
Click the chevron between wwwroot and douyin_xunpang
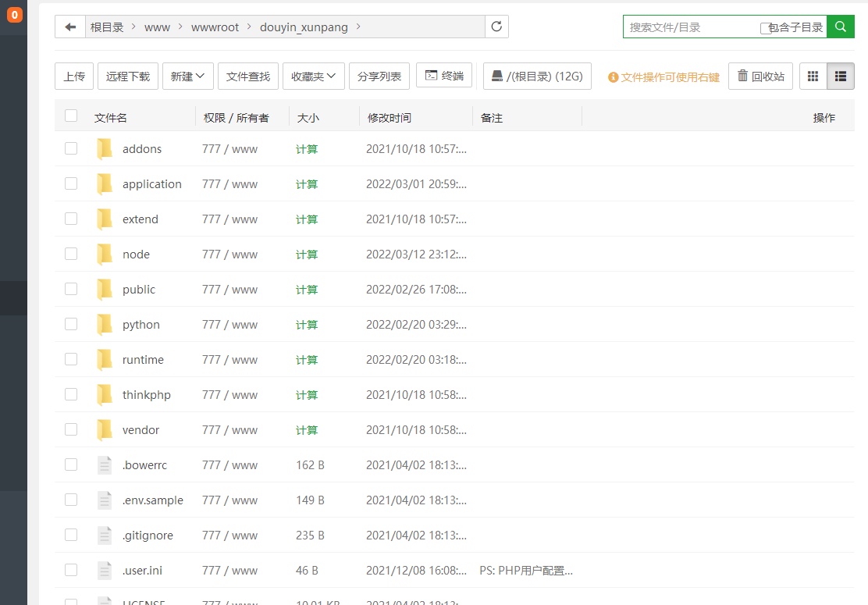249,27
